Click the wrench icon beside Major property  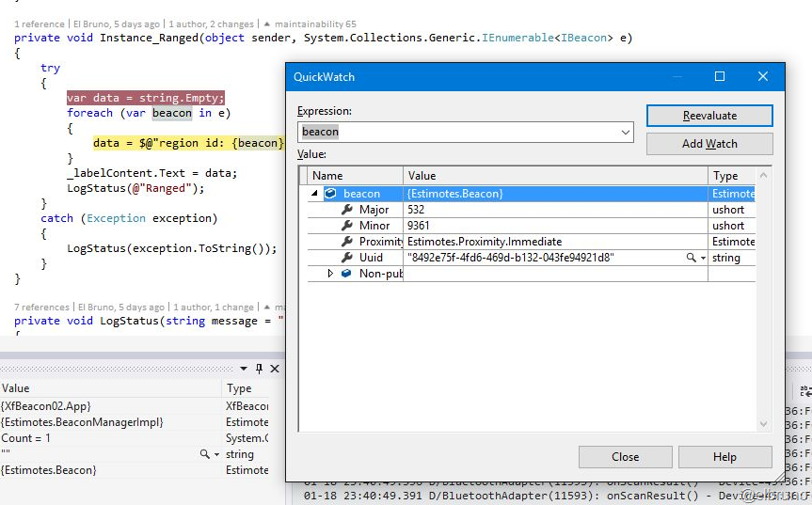click(347, 210)
